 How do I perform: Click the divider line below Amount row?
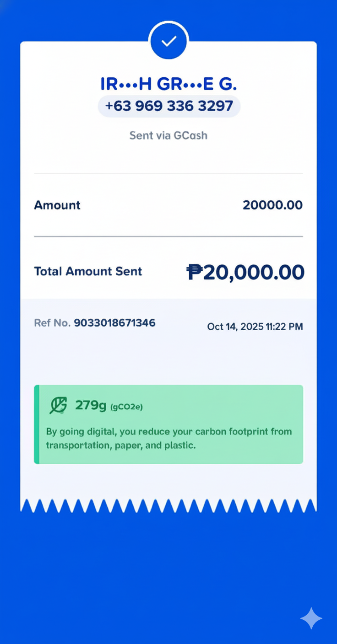pos(168,236)
